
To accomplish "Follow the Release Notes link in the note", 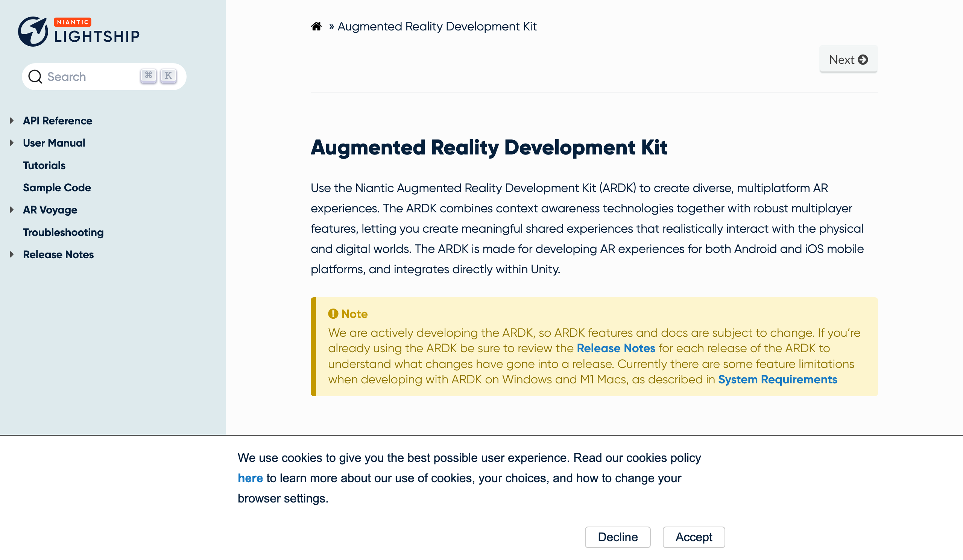I will pos(616,348).
